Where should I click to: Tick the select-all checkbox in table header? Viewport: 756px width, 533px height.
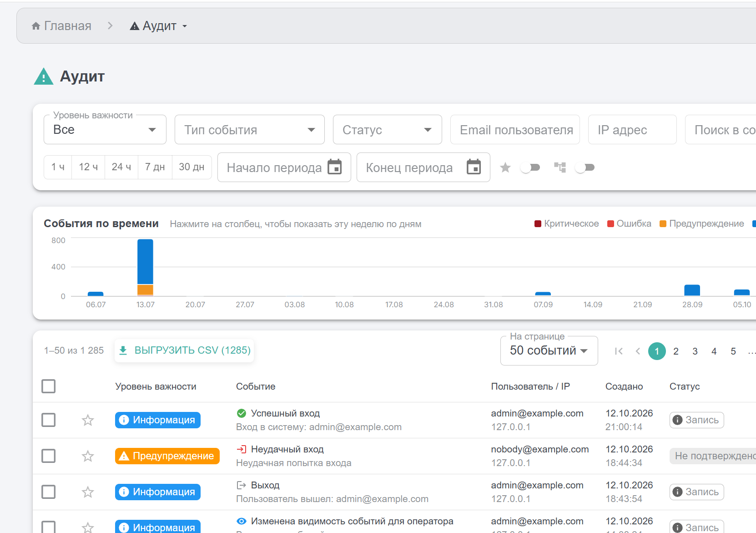point(49,386)
